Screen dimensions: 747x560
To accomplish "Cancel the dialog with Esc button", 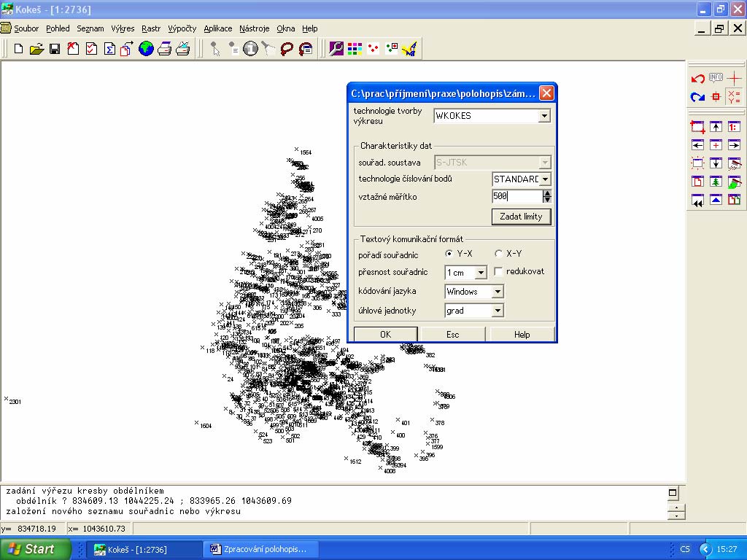I will pyautogui.click(x=452, y=334).
